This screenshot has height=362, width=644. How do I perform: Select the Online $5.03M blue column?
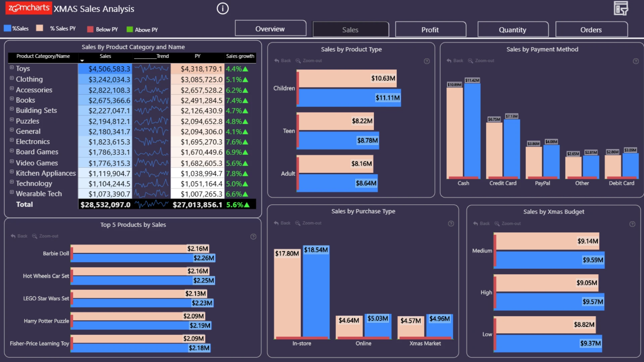click(378, 327)
